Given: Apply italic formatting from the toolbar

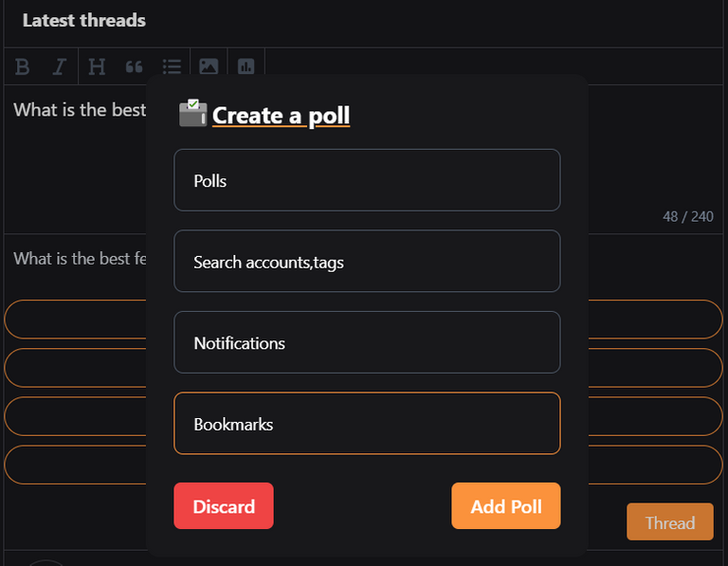Looking at the screenshot, I should 59,67.
